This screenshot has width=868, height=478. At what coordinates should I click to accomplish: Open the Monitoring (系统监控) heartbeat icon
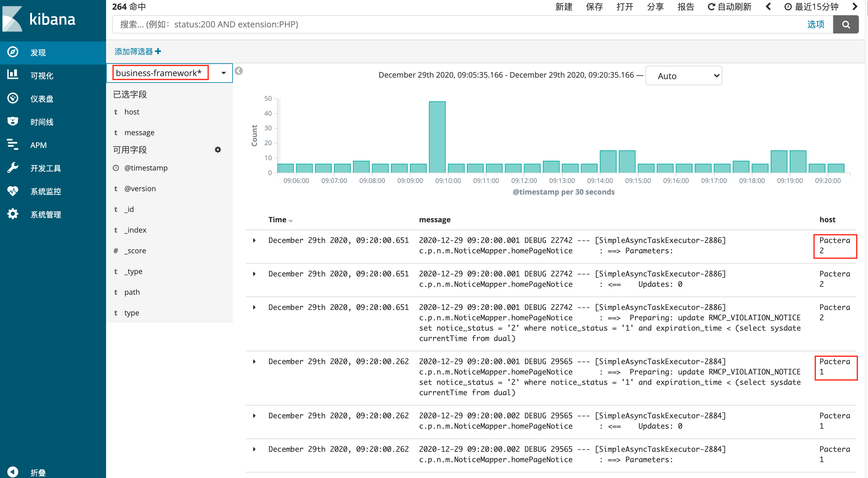point(13,191)
